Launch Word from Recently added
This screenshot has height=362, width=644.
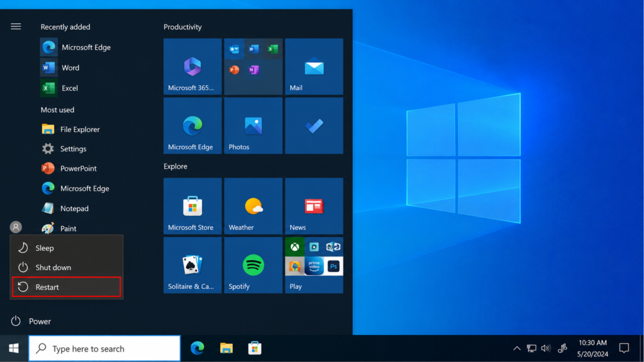click(60, 67)
